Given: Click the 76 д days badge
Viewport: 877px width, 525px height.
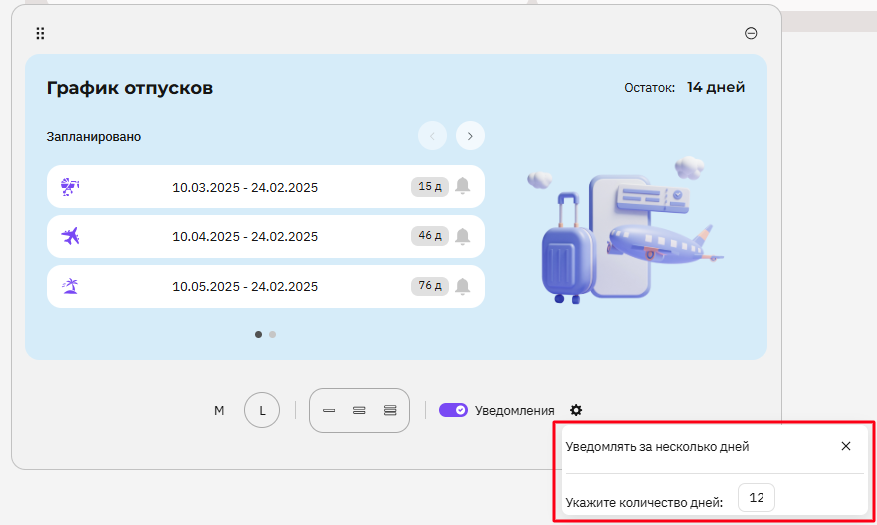Looking at the screenshot, I should tap(430, 286).
